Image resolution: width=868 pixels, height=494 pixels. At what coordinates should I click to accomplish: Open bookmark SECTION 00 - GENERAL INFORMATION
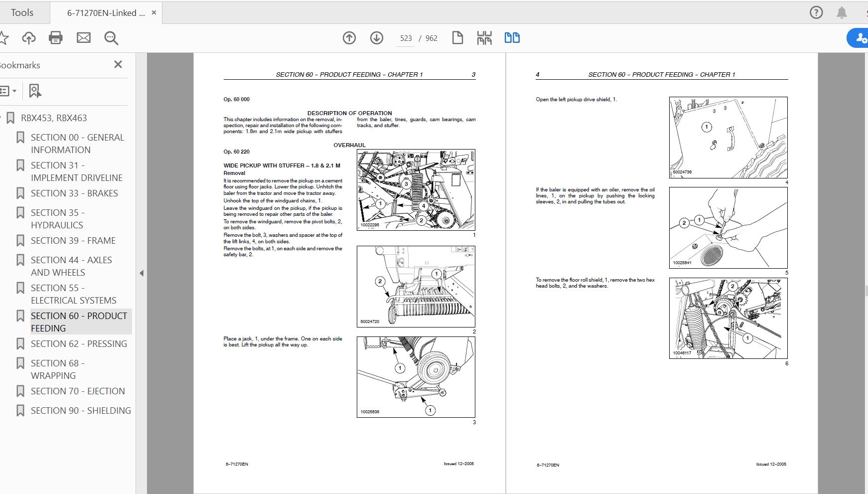click(77, 144)
